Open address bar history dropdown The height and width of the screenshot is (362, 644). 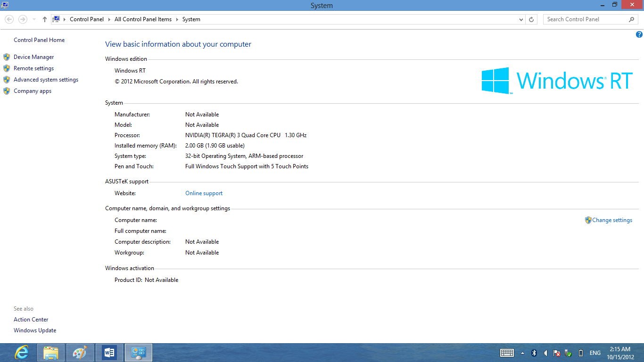521,20
